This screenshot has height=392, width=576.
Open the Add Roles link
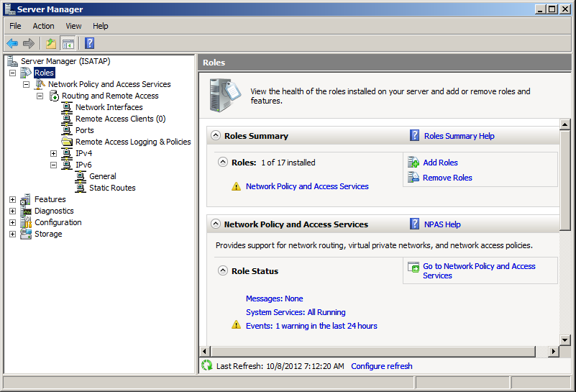(x=440, y=163)
